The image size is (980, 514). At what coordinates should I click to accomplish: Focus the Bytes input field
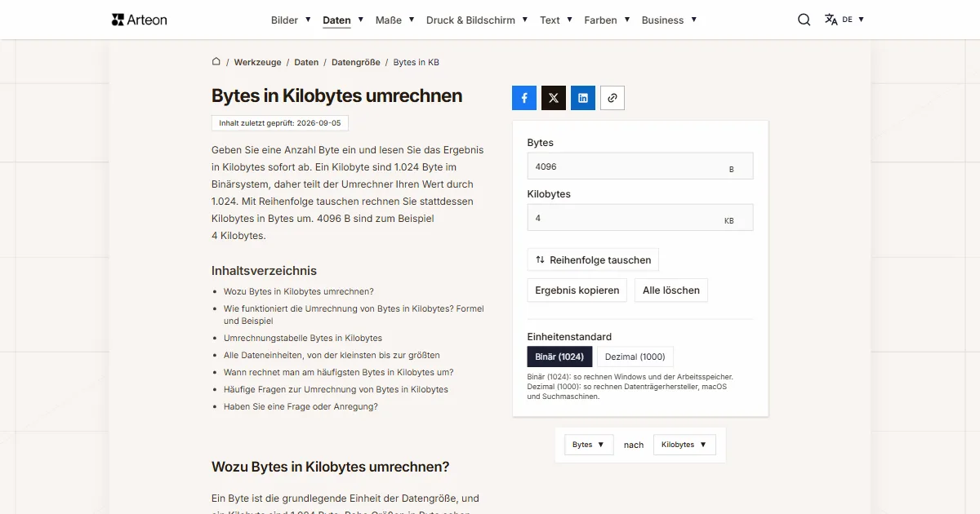(640, 166)
